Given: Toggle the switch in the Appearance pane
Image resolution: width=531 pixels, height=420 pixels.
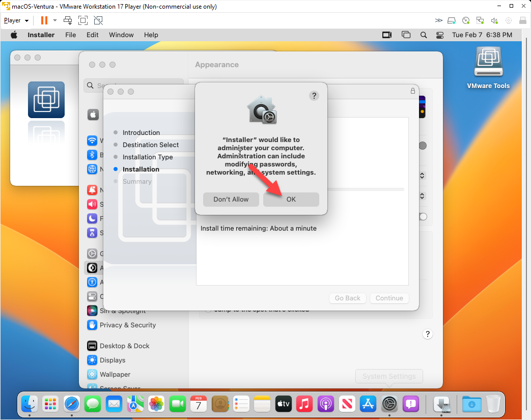Looking at the screenshot, I should point(422,217).
